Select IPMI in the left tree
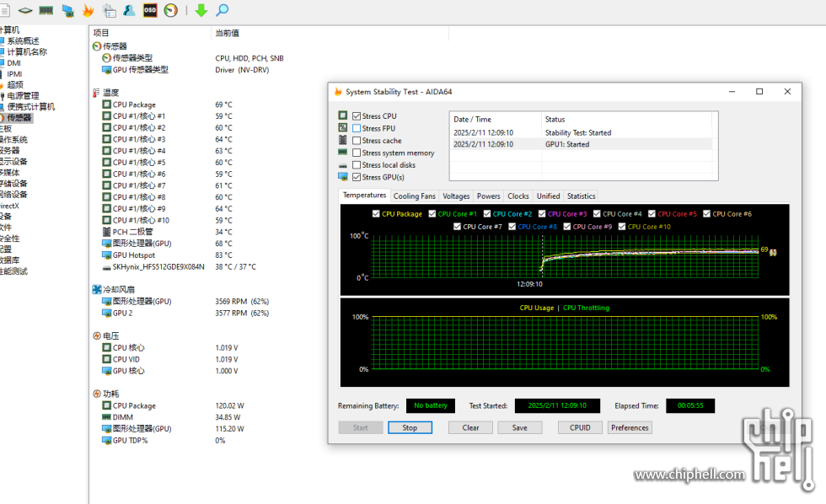826x504 pixels. [14, 73]
